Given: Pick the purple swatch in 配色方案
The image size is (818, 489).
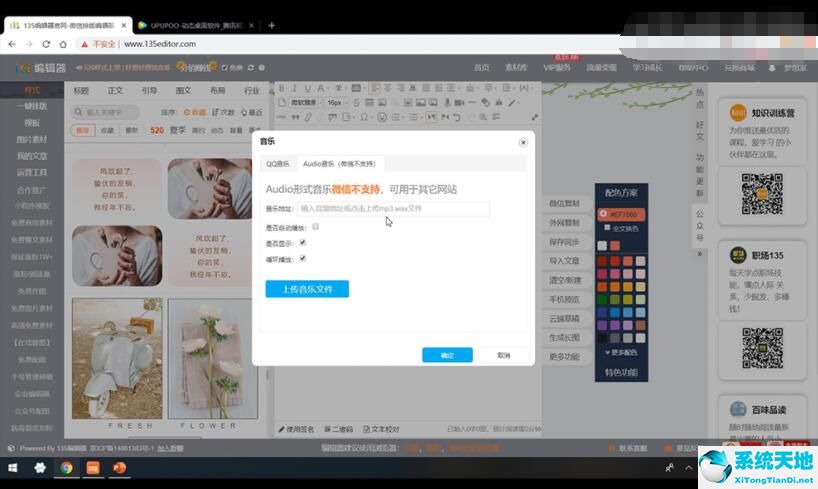Looking at the screenshot, I should 602,325.
